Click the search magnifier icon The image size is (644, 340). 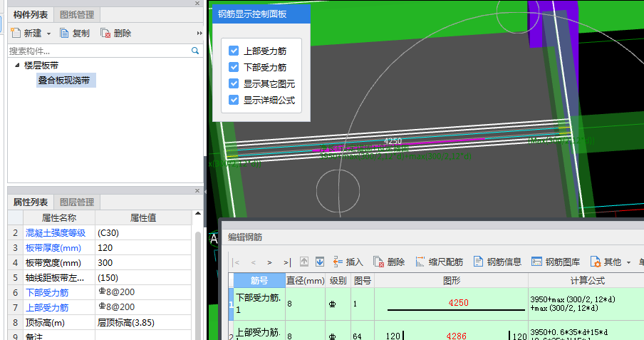coord(195,51)
